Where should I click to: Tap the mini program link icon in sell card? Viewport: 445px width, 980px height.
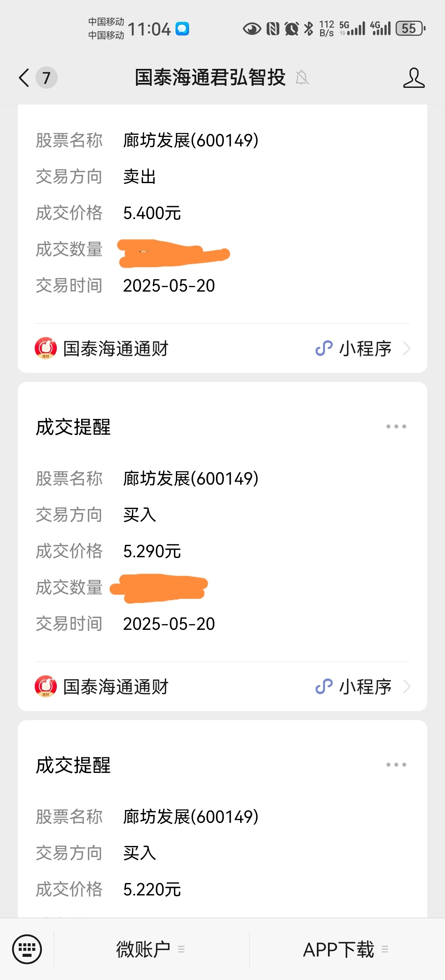pyautogui.click(x=324, y=349)
